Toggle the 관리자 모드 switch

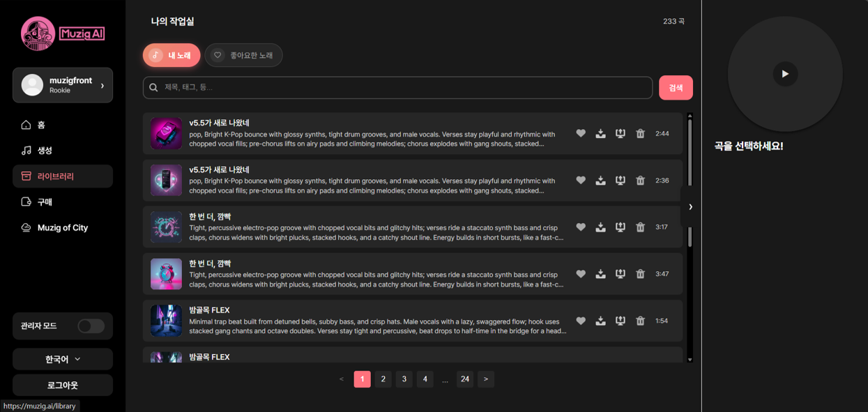pyautogui.click(x=91, y=326)
